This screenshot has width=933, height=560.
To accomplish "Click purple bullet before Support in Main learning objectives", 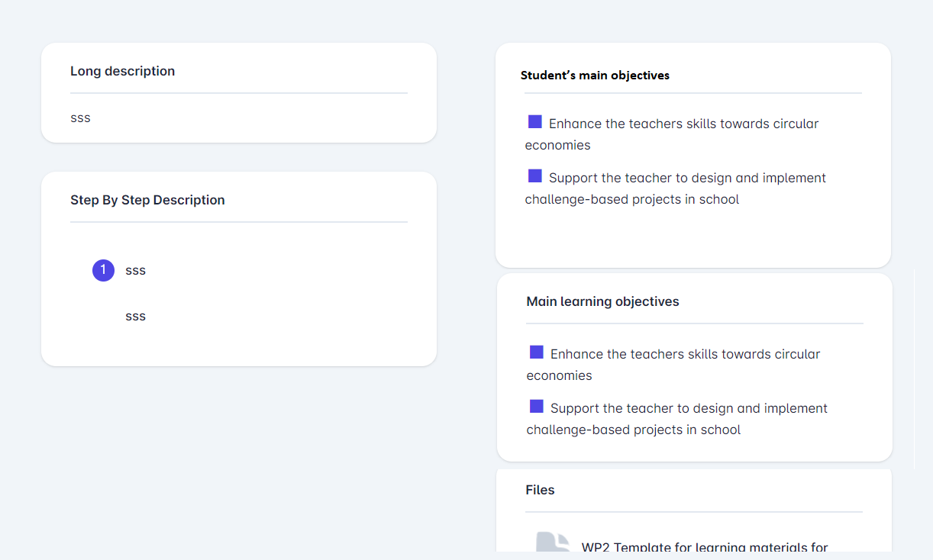I will [x=537, y=407].
